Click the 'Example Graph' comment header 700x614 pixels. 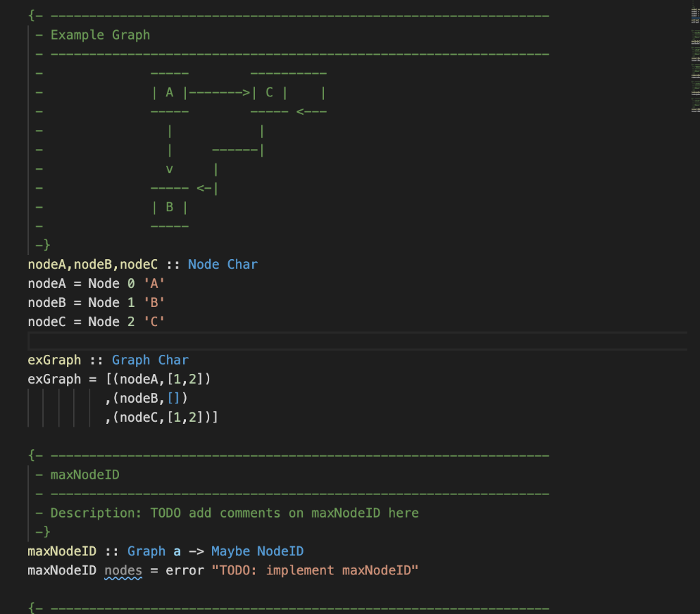(x=99, y=34)
